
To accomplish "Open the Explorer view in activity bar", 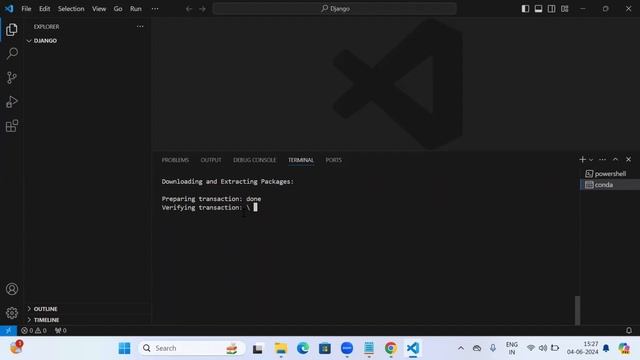I will pyautogui.click(x=12, y=29).
